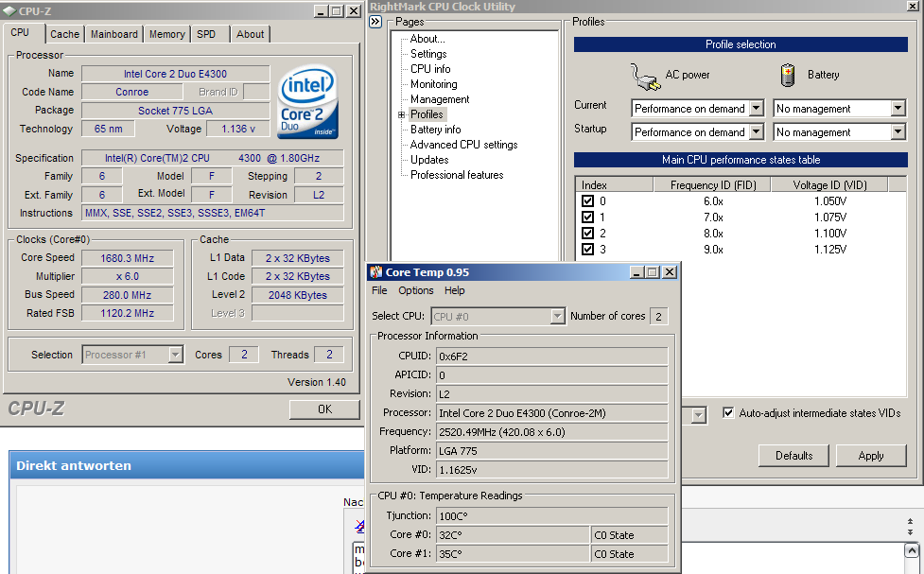Click the AC power plug icon
924x574 pixels.
click(645, 78)
